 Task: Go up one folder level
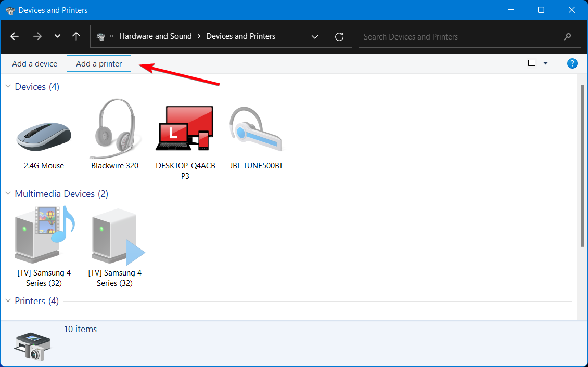(x=76, y=36)
